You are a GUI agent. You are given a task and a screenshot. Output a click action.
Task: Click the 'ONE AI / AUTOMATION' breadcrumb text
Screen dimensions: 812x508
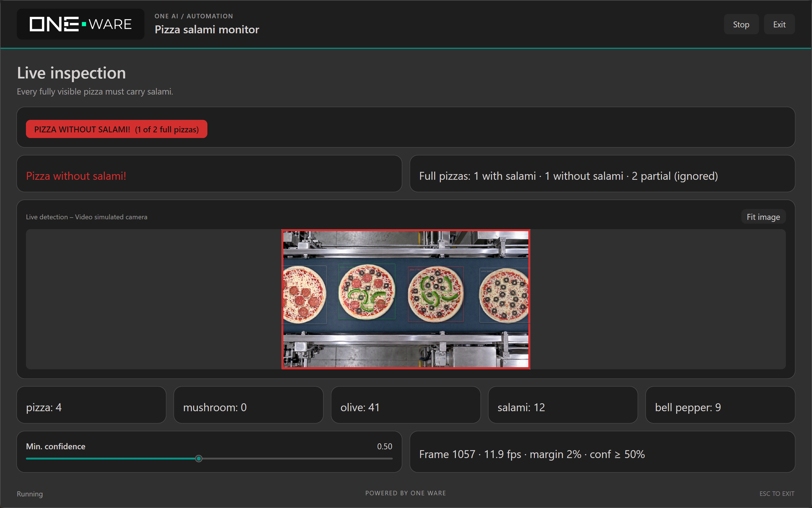pyautogui.click(x=194, y=16)
